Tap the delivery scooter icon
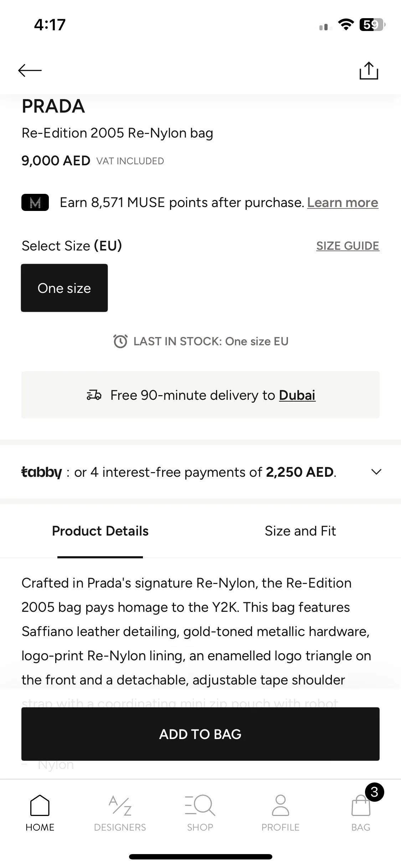The image size is (401, 868). 94,395
